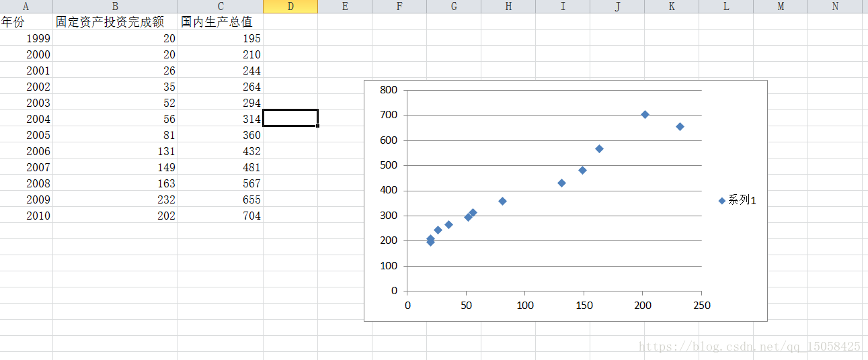Click GDP value 314
The height and width of the screenshot is (360, 868).
tap(221, 118)
